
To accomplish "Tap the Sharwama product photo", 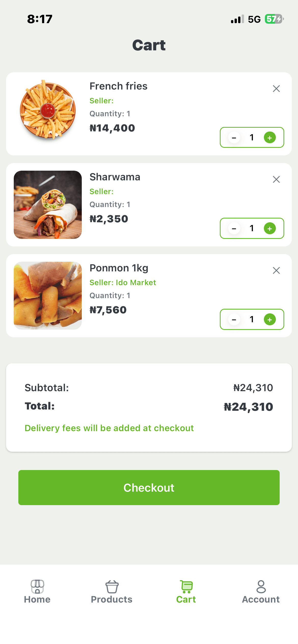I will click(x=48, y=205).
